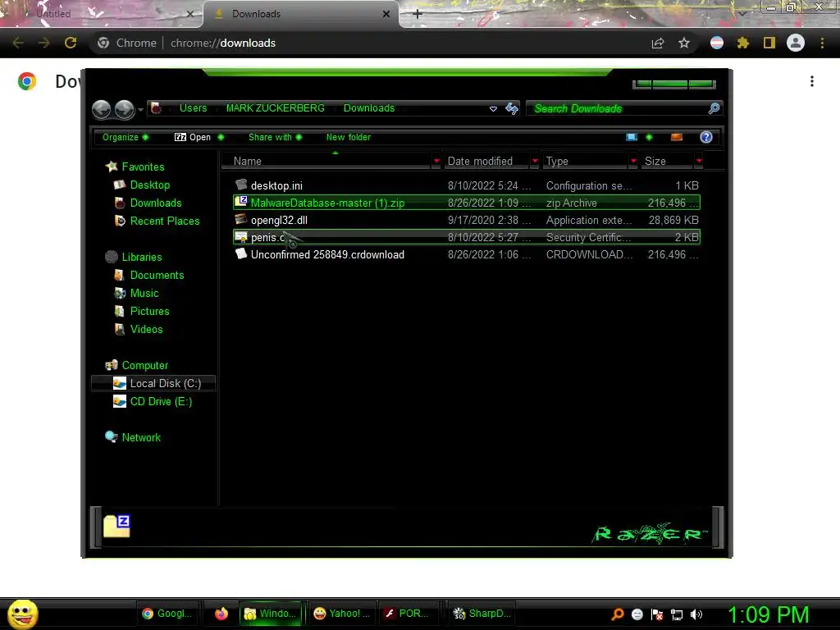Viewport: 840px width, 630px height.
Task: Open the Chrome Extensions puzzle icon
Action: pos(742,43)
